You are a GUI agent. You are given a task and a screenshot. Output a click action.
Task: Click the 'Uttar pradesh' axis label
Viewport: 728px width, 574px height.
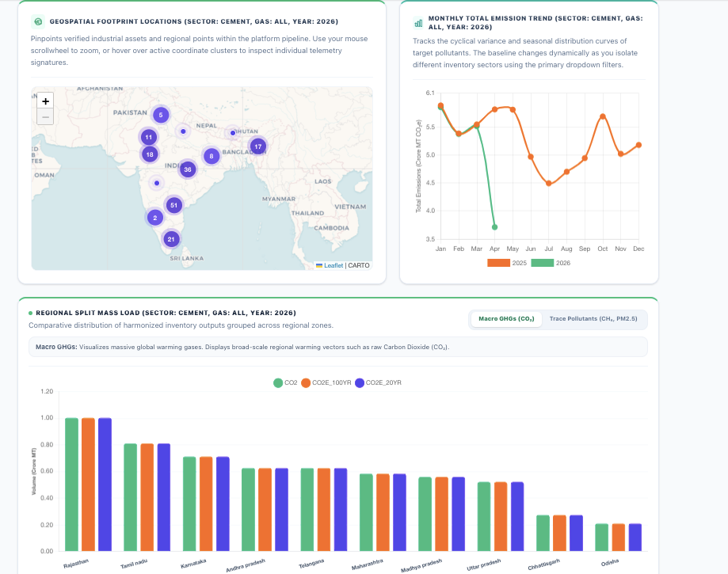coord(484,564)
